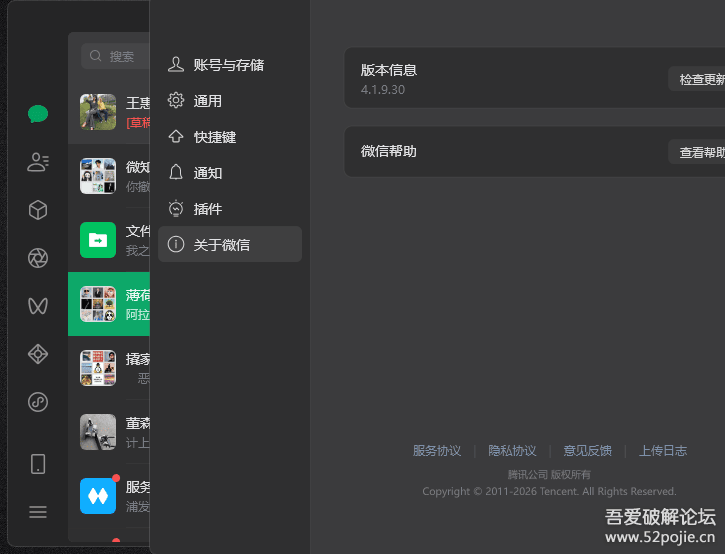This screenshot has width=725, height=554.
Task: Open the File Transfer green folder chat
Action: tap(109, 240)
